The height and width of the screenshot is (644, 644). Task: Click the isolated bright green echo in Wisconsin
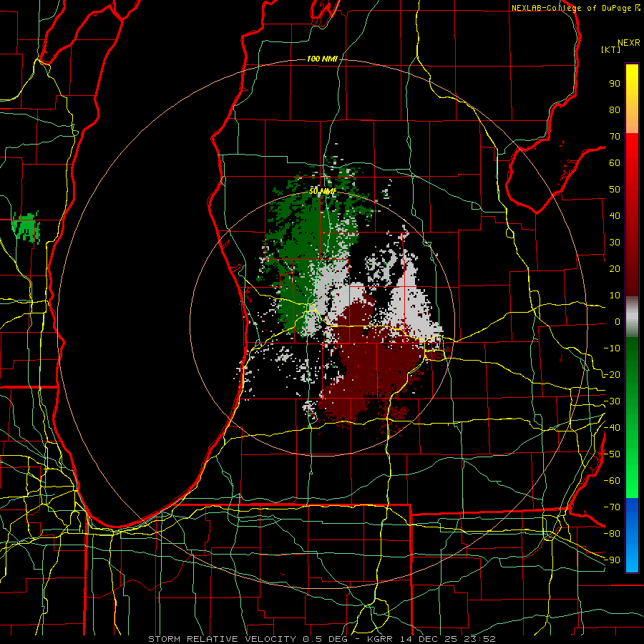coord(26,227)
